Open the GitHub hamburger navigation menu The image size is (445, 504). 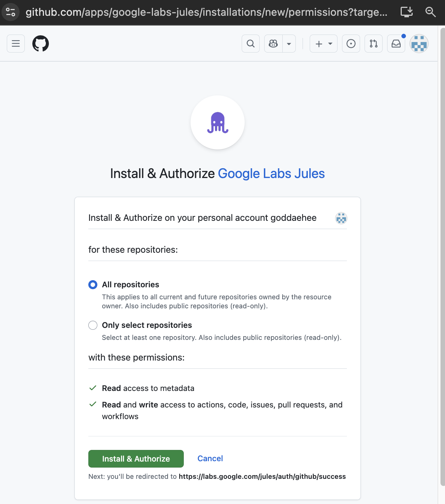16,44
